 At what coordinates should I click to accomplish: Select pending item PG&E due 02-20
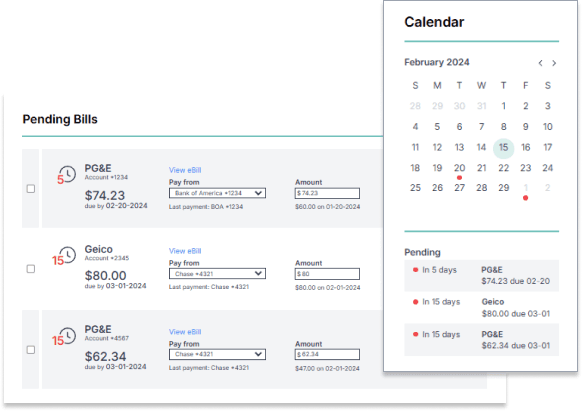click(x=481, y=275)
